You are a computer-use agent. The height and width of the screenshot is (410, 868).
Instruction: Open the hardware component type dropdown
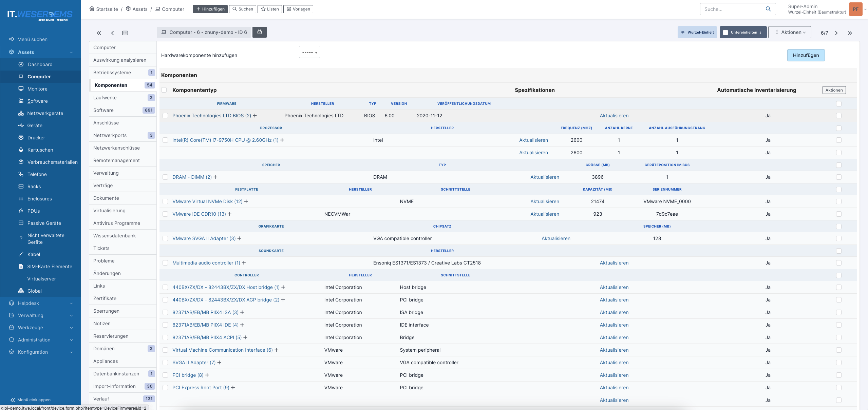[309, 52]
